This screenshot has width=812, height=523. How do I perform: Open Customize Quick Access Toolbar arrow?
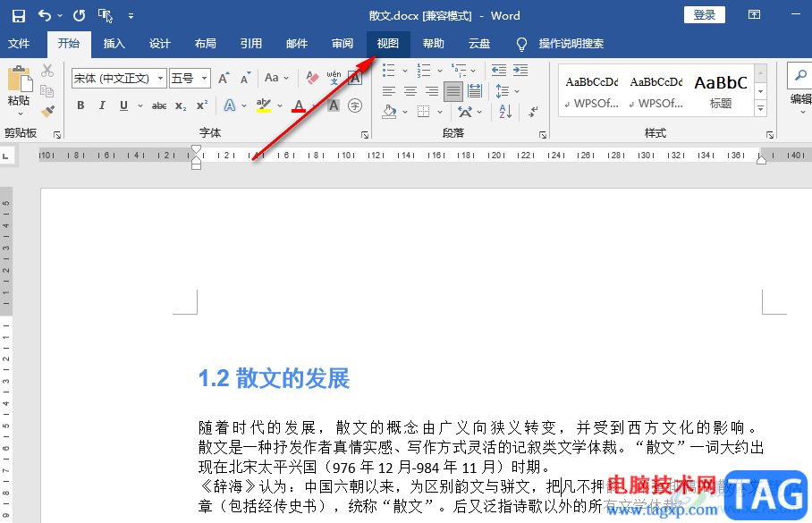point(131,17)
